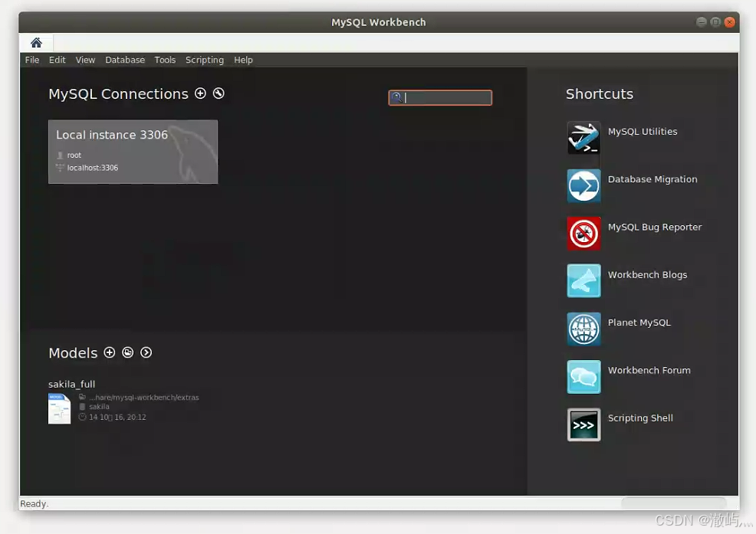Open manage connections wrench icon
Viewport: 756px width, 534px height.
click(x=219, y=93)
